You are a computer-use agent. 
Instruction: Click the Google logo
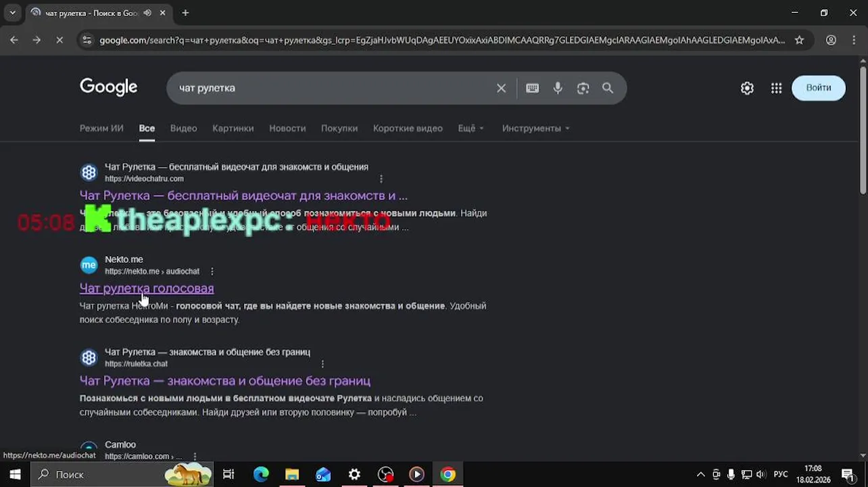tap(108, 87)
